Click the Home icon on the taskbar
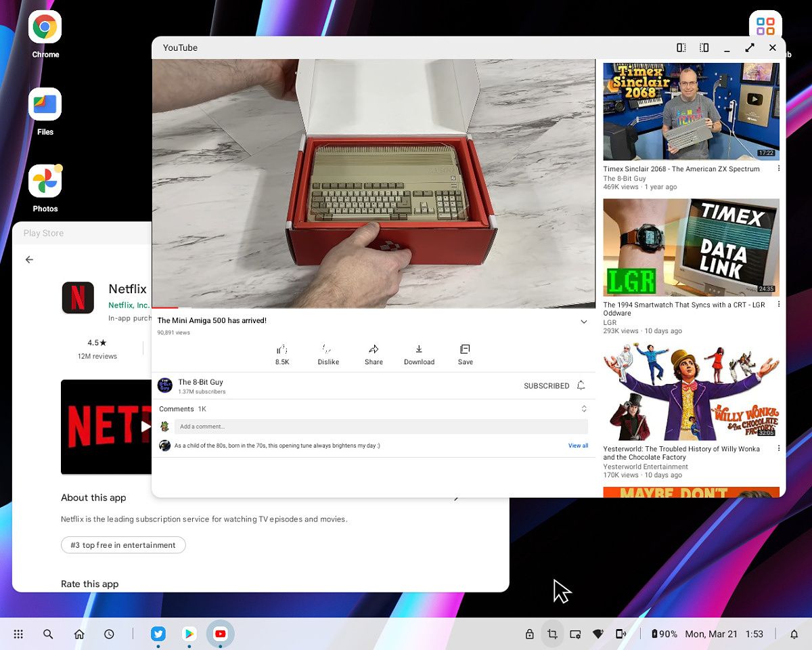 pyautogui.click(x=79, y=634)
